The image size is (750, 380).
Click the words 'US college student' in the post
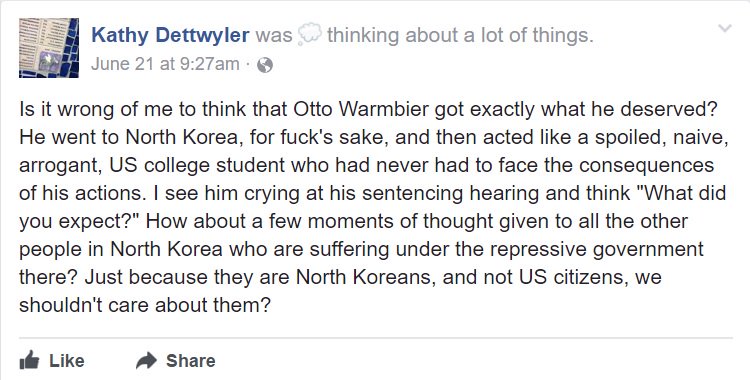(198, 166)
